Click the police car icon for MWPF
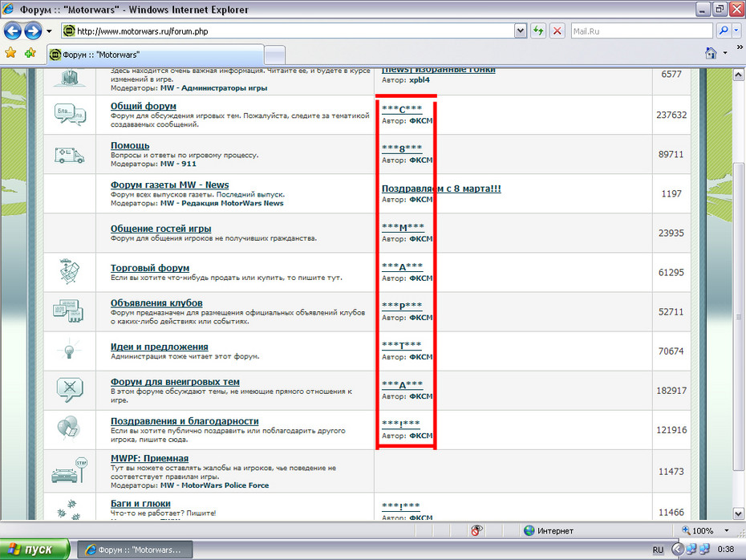The height and width of the screenshot is (560, 746). coord(70,471)
